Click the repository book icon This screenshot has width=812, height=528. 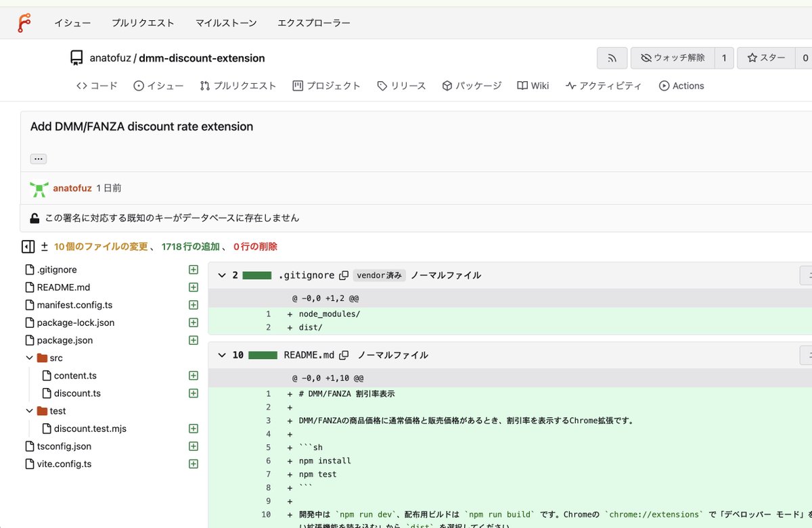(x=76, y=58)
